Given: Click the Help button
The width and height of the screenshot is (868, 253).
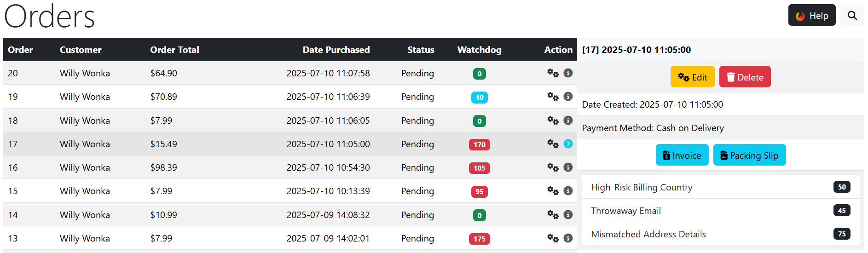Looking at the screenshot, I should 811,16.
